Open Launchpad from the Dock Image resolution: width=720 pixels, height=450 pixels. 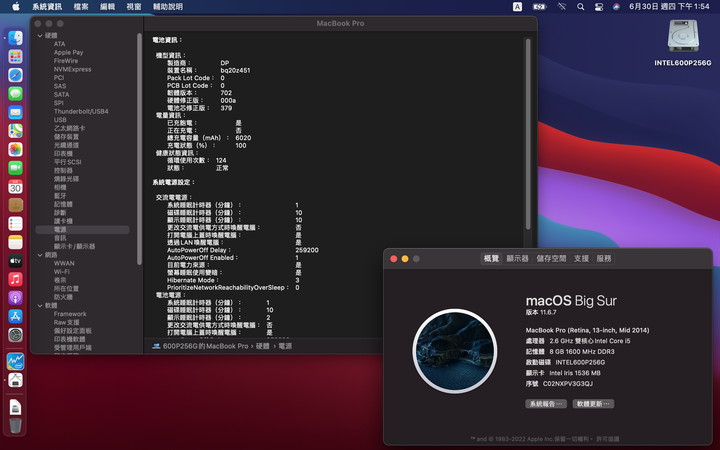(15, 56)
